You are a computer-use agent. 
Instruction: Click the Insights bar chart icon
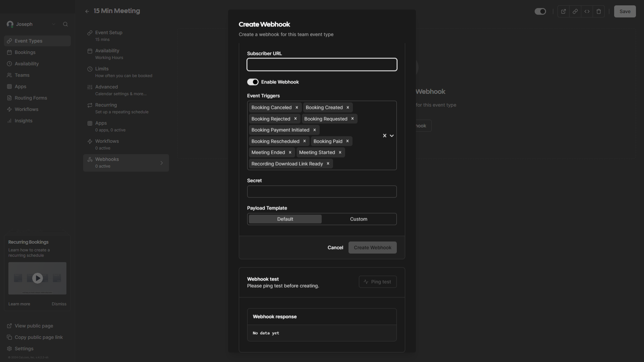9,121
